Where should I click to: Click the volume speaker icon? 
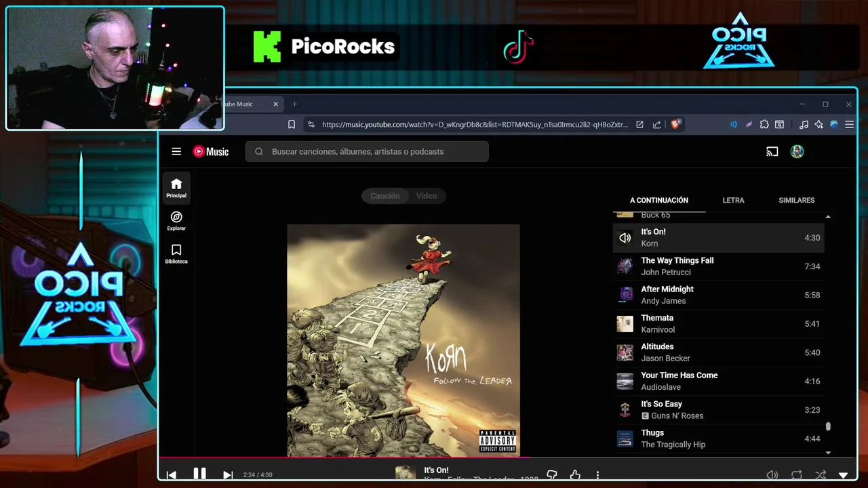click(772, 475)
